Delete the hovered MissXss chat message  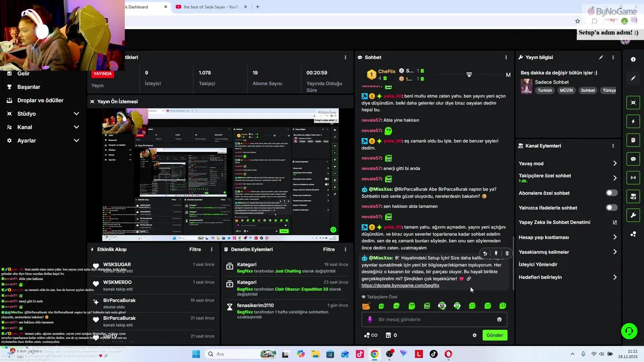[507, 253]
